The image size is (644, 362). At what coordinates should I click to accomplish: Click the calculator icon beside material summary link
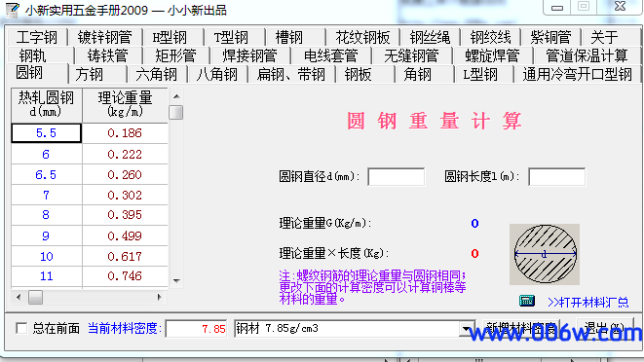click(x=526, y=302)
